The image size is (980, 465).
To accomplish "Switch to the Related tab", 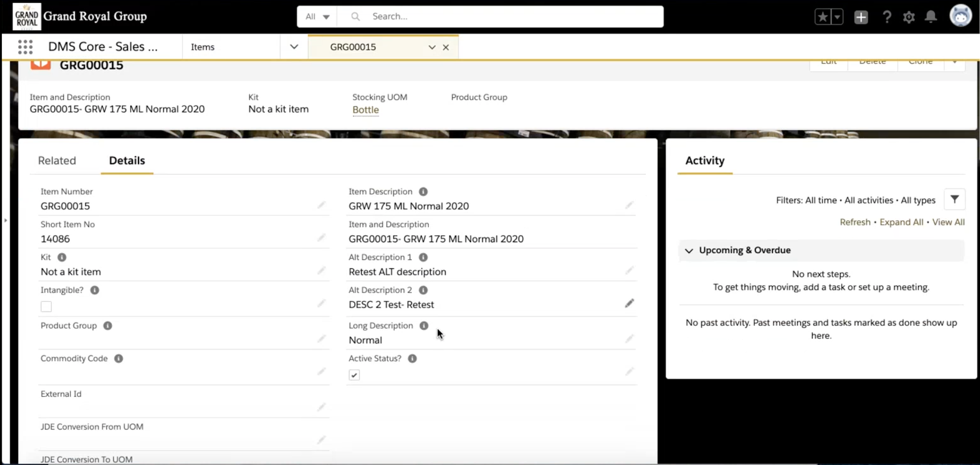I will pyautogui.click(x=57, y=160).
